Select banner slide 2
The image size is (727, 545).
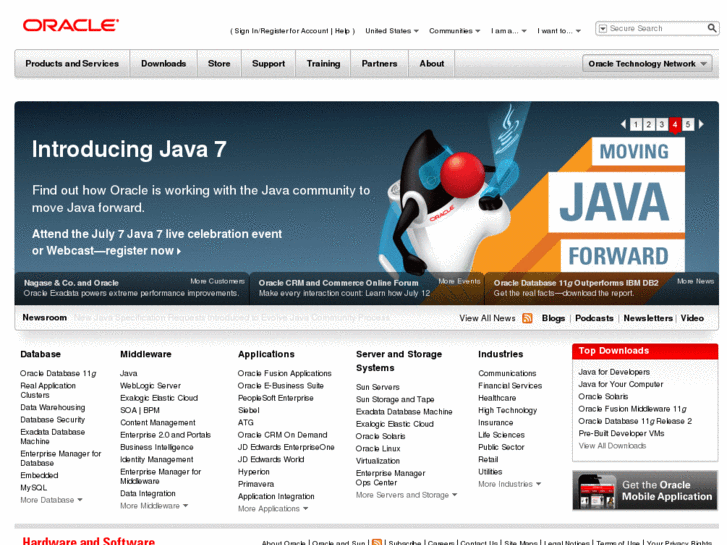point(649,124)
